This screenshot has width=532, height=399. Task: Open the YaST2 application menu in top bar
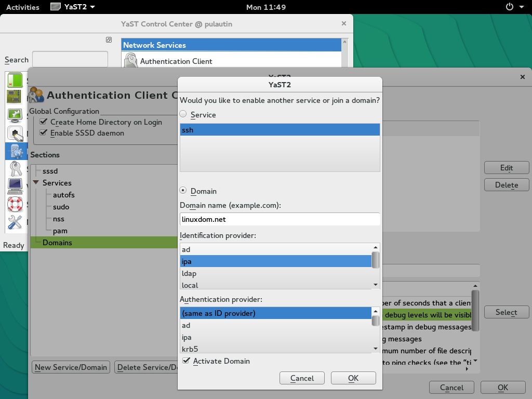coord(73,7)
